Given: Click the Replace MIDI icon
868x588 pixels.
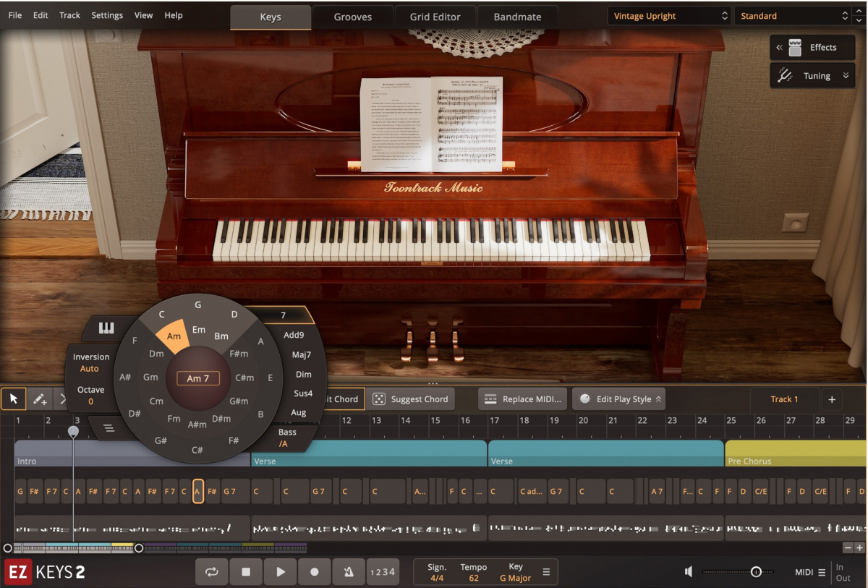Looking at the screenshot, I should pos(493,399).
